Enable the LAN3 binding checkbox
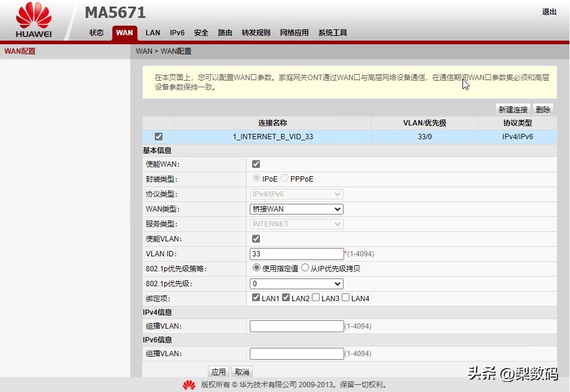This screenshot has height=392, width=570. [315, 297]
